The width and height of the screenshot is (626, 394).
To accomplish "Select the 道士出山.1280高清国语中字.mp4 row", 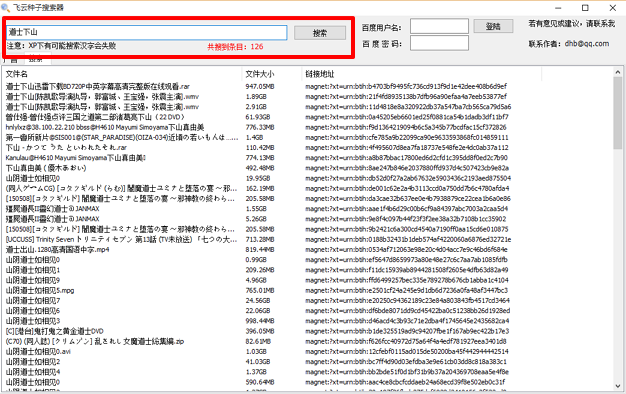I will tap(307, 249).
